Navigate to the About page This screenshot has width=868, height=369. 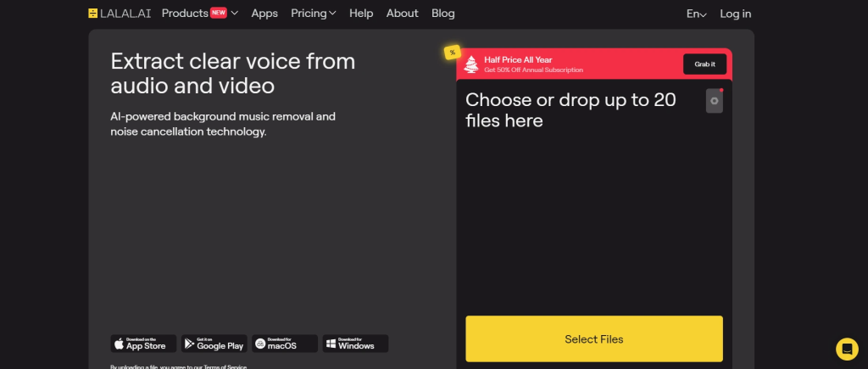[x=402, y=14]
